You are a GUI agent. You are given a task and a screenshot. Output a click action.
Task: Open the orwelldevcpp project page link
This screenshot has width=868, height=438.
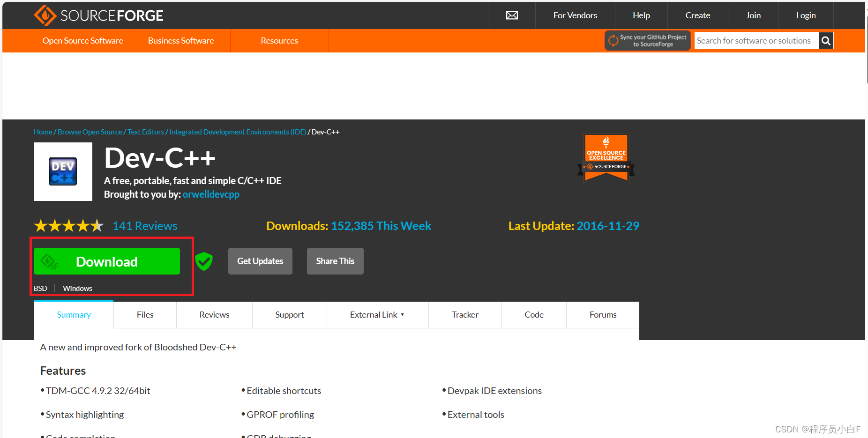tap(211, 194)
